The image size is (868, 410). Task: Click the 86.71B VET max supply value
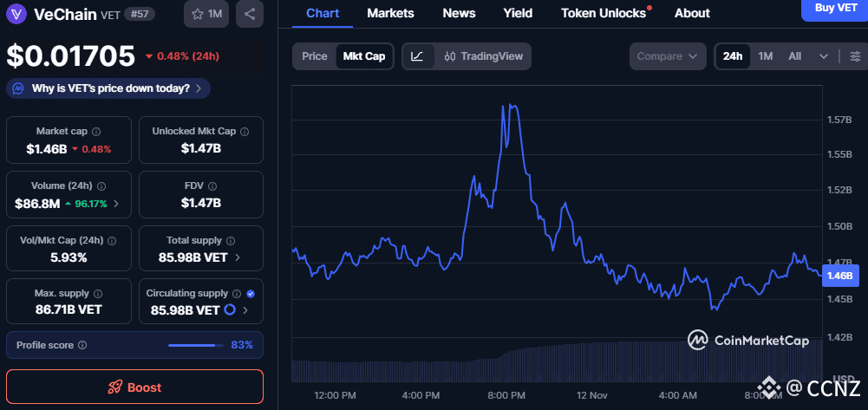click(69, 309)
